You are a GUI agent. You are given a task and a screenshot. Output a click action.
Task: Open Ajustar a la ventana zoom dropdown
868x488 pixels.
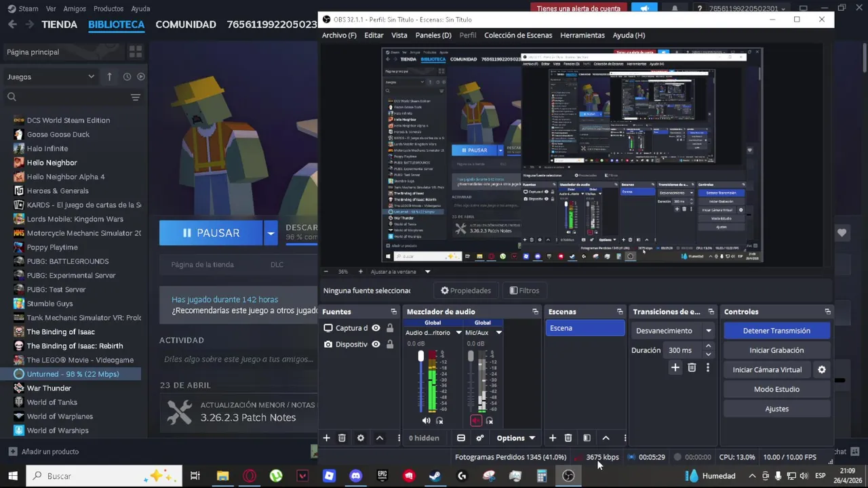(x=427, y=272)
